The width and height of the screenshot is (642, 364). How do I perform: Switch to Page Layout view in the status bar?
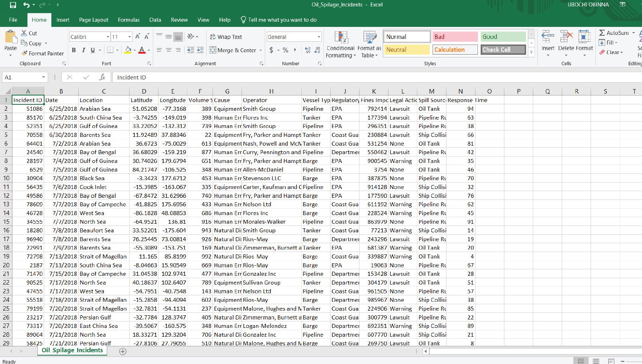[x=596, y=361]
